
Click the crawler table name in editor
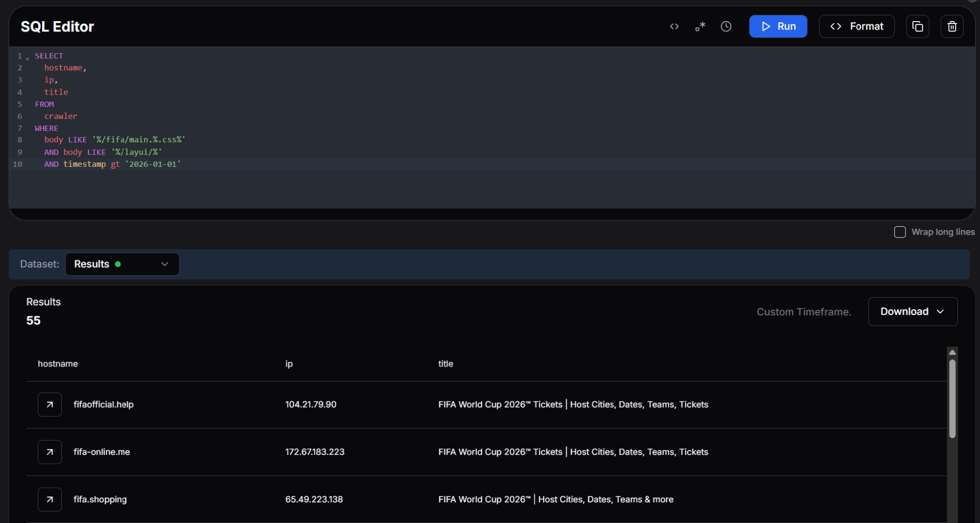[61, 116]
